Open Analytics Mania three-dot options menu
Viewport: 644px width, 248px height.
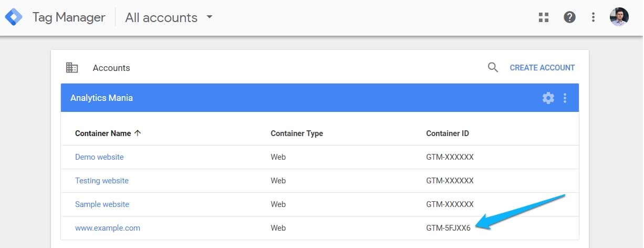[x=565, y=98]
